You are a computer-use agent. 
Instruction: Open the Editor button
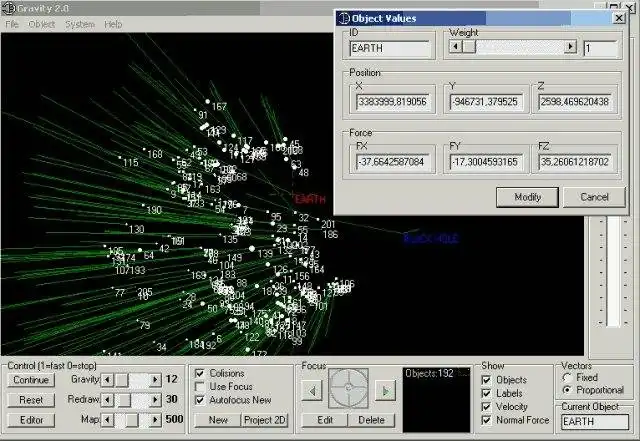coord(31,420)
